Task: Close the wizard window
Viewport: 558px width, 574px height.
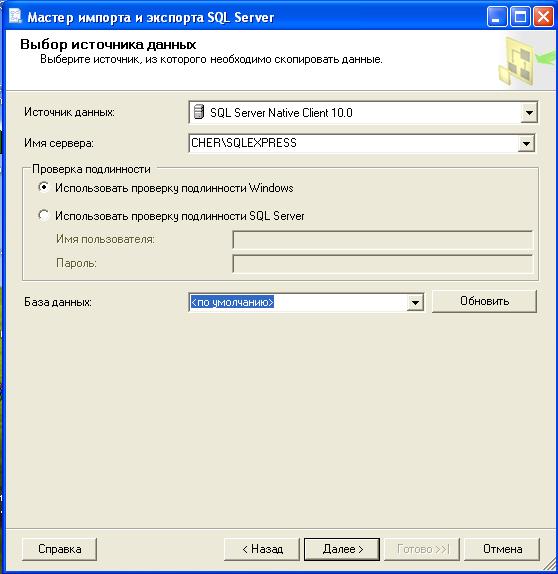Action: click(543, 17)
